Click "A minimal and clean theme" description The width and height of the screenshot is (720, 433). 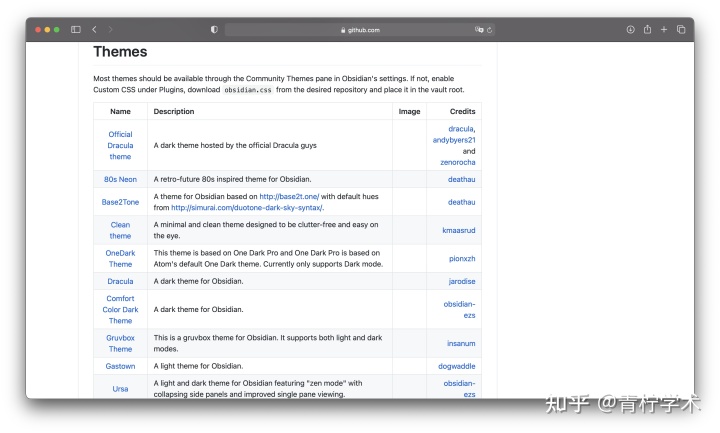266,230
